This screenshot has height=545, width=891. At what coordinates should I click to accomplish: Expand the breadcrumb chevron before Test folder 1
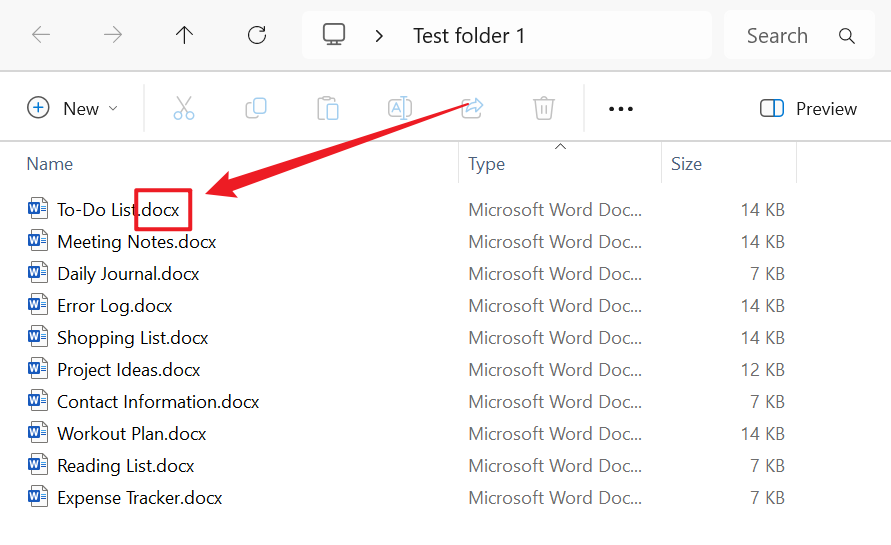click(379, 36)
